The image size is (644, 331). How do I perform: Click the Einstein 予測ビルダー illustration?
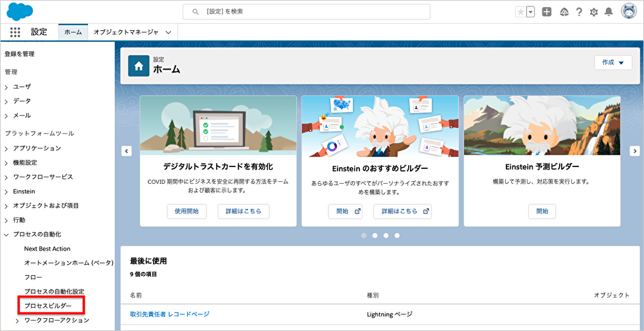[x=542, y=126]
